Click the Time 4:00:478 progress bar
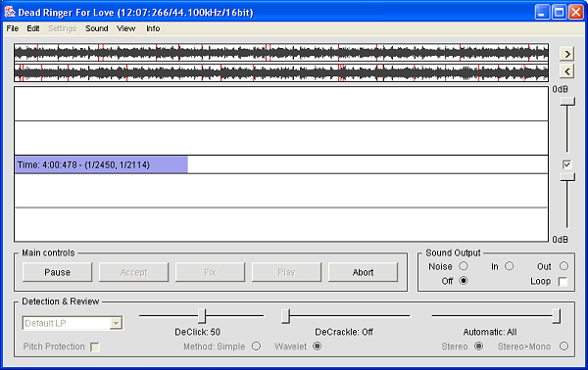This screenshot has width=588, height=370. pyautogui.click(x=281, y=164)
